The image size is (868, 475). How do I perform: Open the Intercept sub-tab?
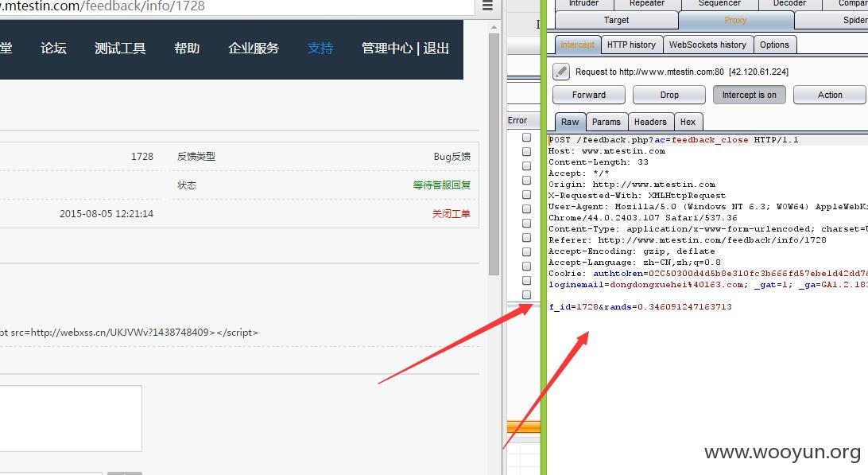pyautogui.click(x=577, y=45)
